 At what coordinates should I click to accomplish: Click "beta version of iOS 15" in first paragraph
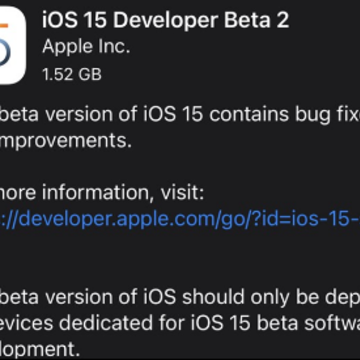click(x=102, y=114)
